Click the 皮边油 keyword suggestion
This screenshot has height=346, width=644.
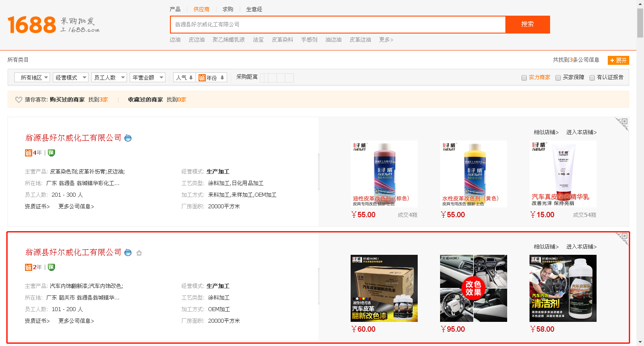tap(196, 40)
